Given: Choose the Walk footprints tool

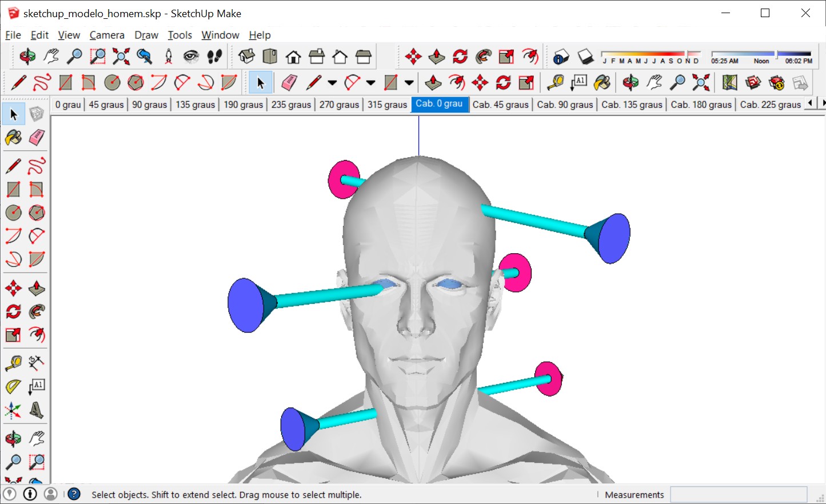Looking at the screenshot, I should point(214,57).
